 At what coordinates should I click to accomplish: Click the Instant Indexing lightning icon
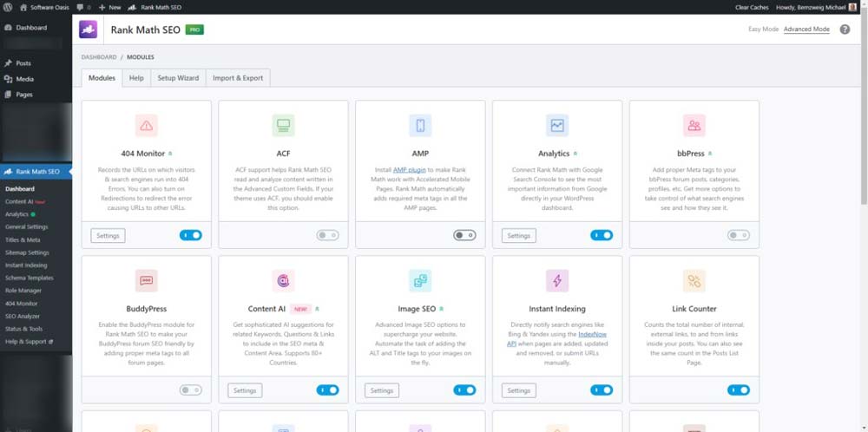(557, 280)
